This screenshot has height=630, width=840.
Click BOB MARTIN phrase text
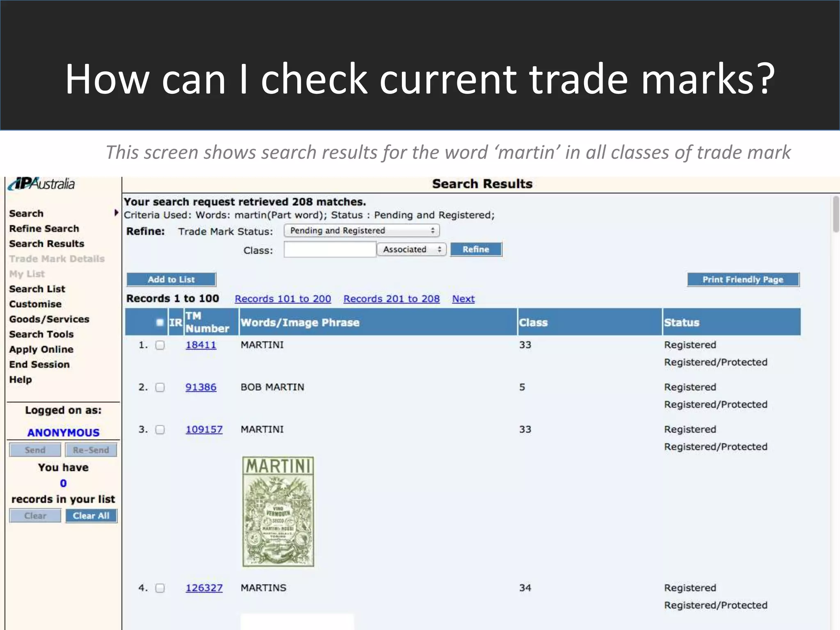pos(272,387)
